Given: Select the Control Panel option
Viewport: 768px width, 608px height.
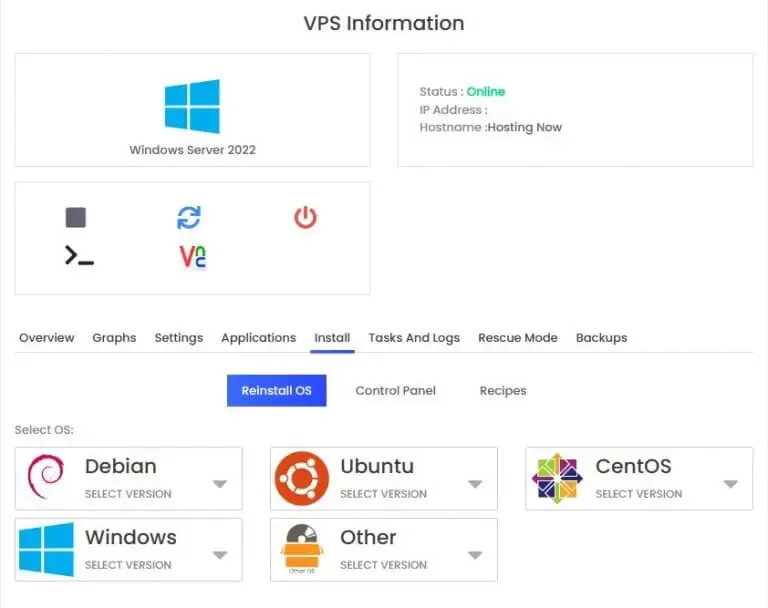Looking at the screenshot, I should coord(395,390).
